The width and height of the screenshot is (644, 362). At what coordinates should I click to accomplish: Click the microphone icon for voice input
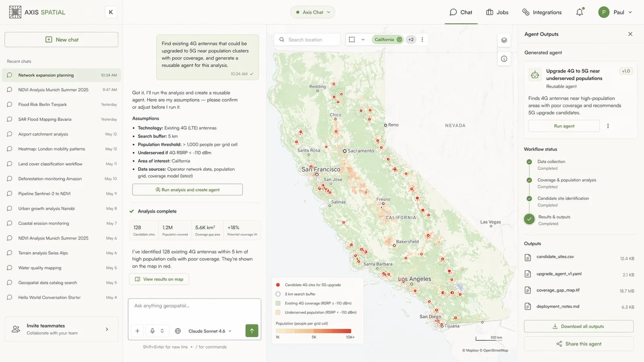[x=152, y=331]
